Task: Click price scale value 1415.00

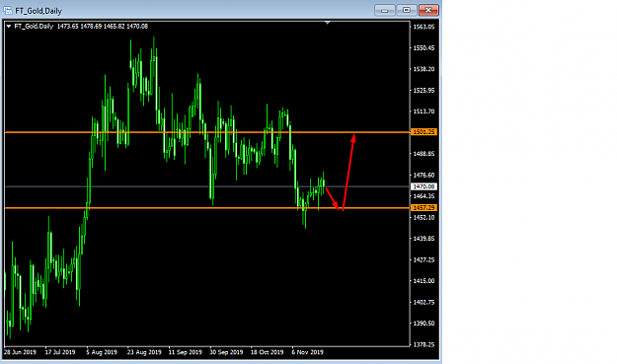Action: (424, 281)
